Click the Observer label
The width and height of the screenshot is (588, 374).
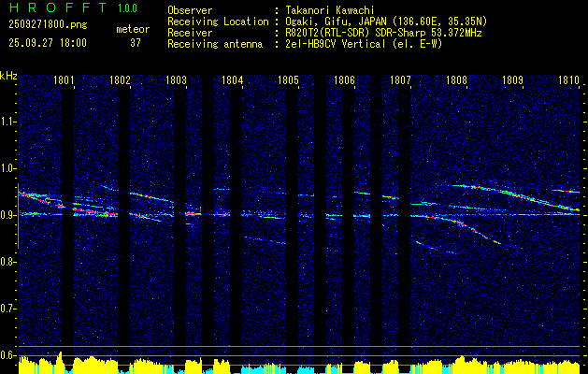tap(190, 10)
